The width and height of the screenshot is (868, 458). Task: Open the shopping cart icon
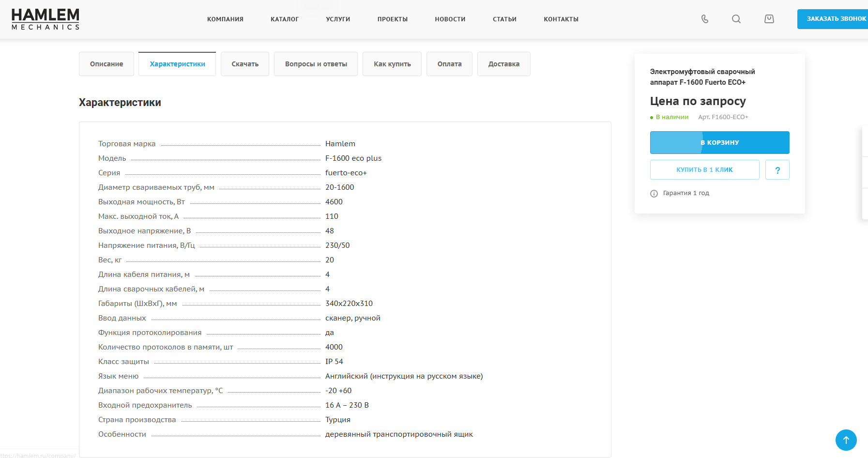tap(769, 19)
